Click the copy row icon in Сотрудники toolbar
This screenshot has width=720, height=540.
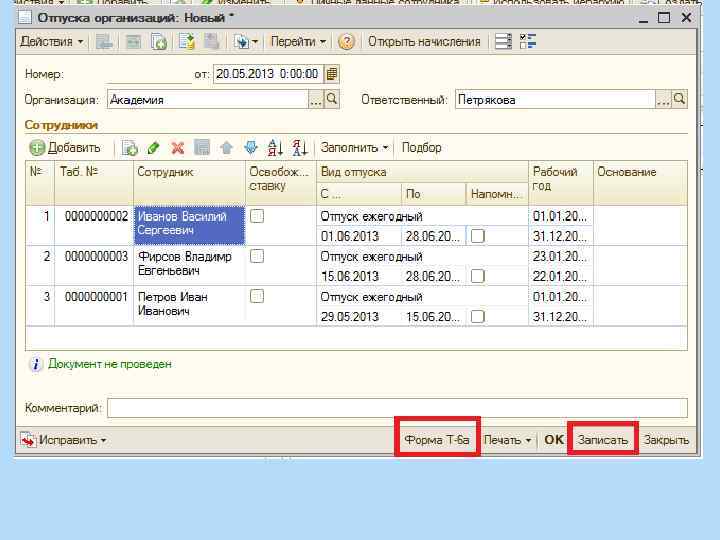pos(129,148)
